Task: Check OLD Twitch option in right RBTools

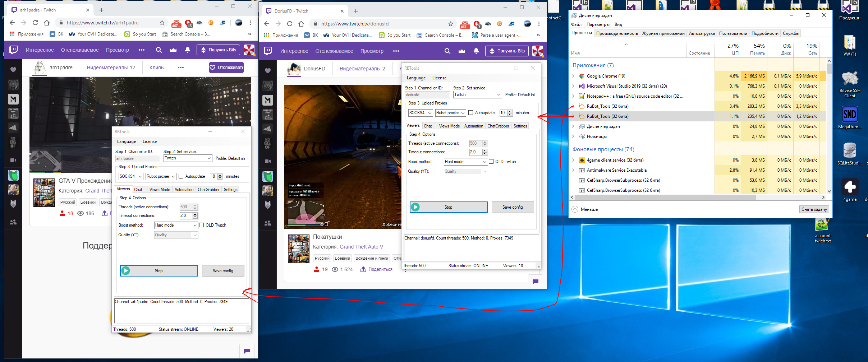Action: [491, 162]
